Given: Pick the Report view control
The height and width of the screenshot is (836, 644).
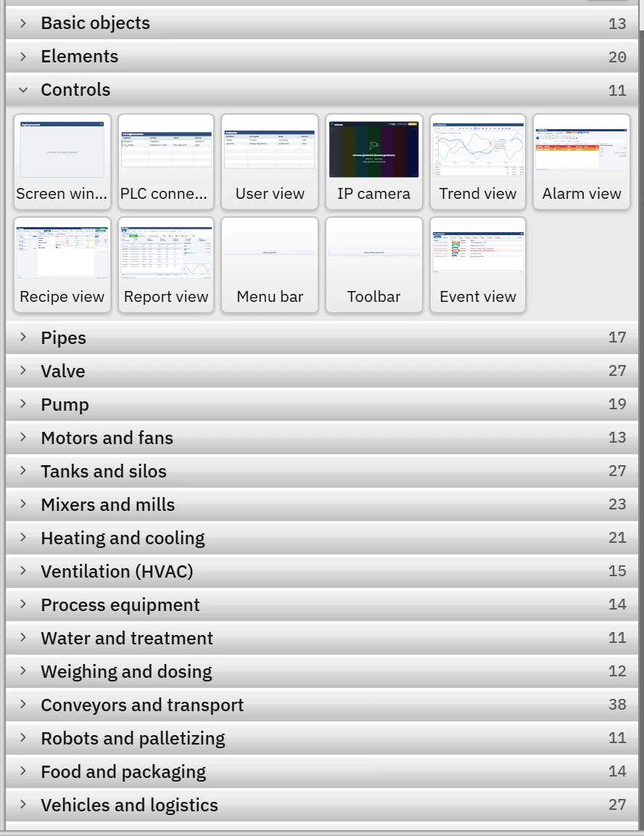Looking at the screenshot, I should (166, 264).
